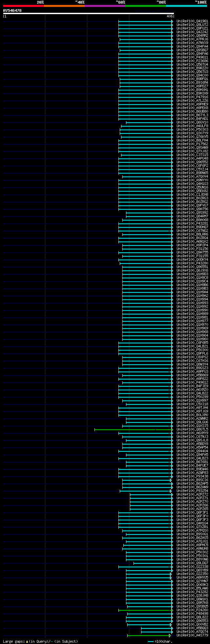The image size is (210, 644).
Task: Select label UniRef100_Q8GTL5
Action: pyautogui.click(x=192, y=429)
